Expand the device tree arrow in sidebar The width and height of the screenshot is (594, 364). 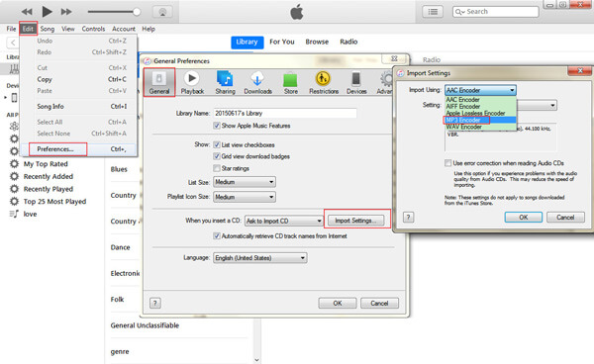[5, 98]
